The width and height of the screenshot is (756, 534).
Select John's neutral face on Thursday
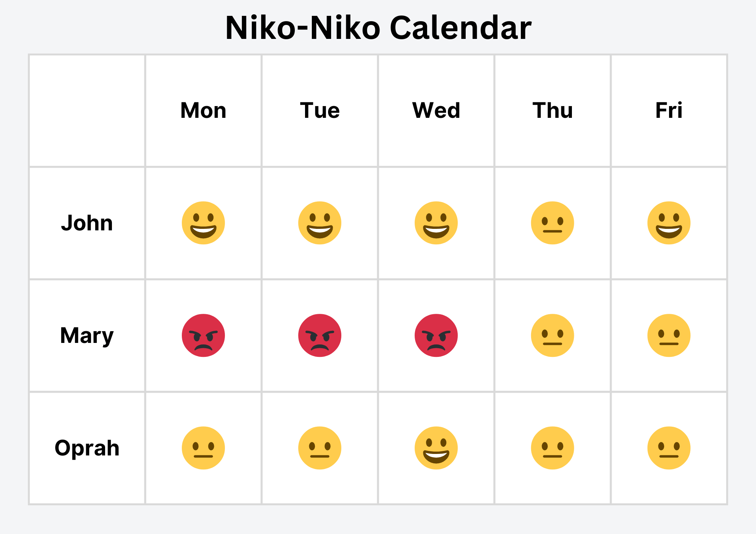553,223
